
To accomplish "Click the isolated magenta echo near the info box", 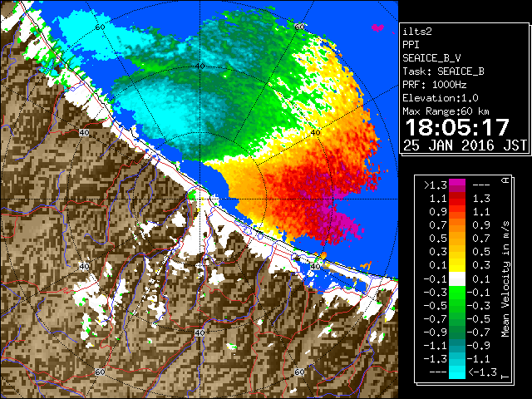I will point(377,27).
